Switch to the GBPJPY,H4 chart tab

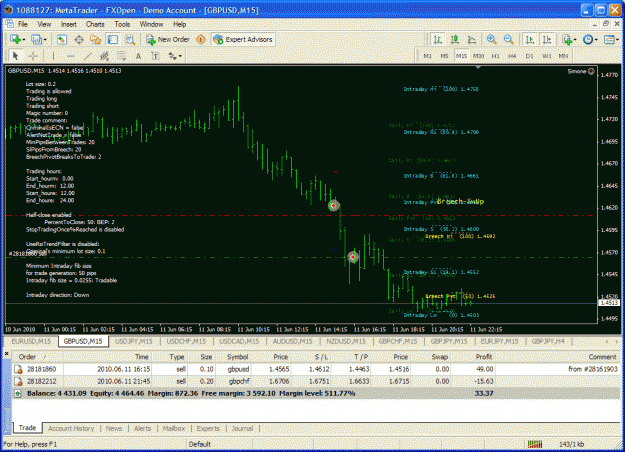point(548,341)
